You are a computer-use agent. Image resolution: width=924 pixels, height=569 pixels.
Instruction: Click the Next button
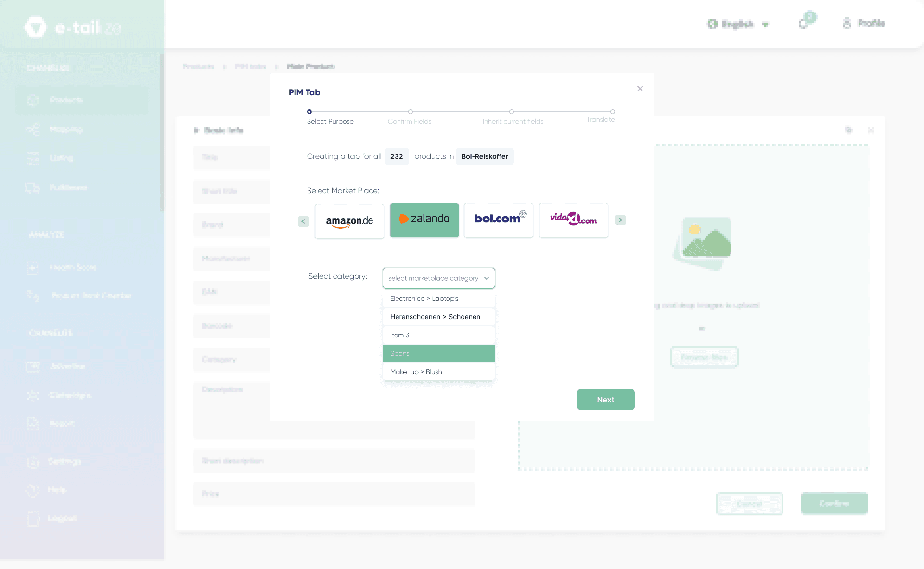605,400
